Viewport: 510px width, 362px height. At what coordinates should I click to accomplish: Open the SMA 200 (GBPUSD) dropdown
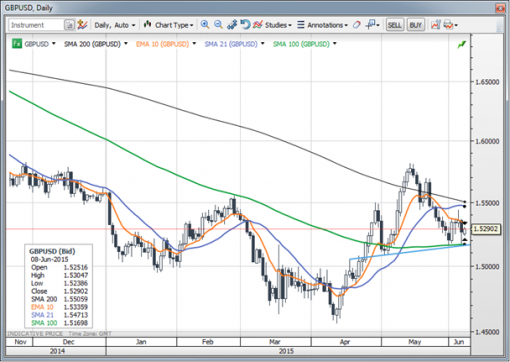[x=126, y=44]
